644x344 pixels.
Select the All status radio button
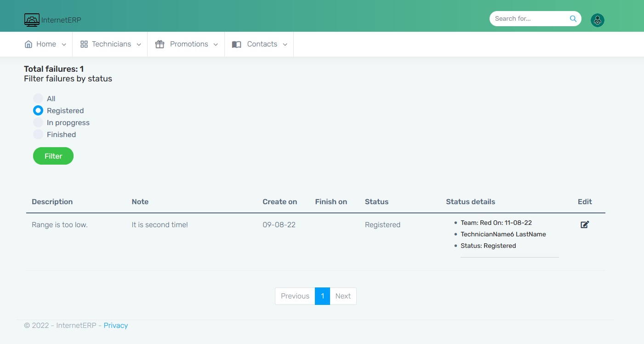click(38, 98)
